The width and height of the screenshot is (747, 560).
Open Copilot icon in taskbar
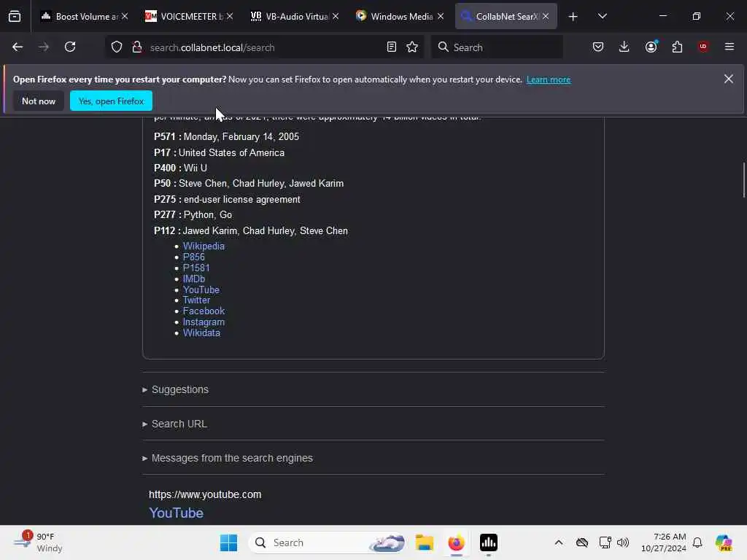tap(724, 542)
